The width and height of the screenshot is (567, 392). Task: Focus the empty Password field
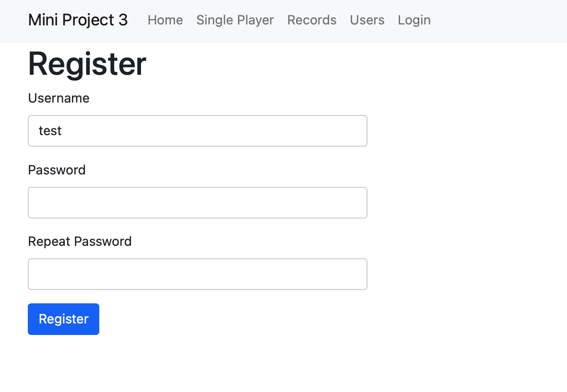pyautogui.click(x=198, y=203)
